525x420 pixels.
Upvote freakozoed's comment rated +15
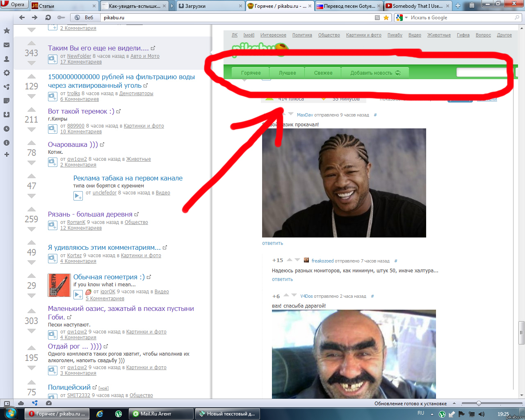(290, 260)
